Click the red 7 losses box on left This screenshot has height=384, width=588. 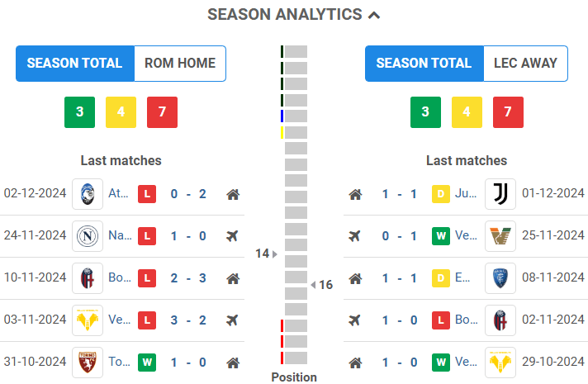tap(162, 111)
